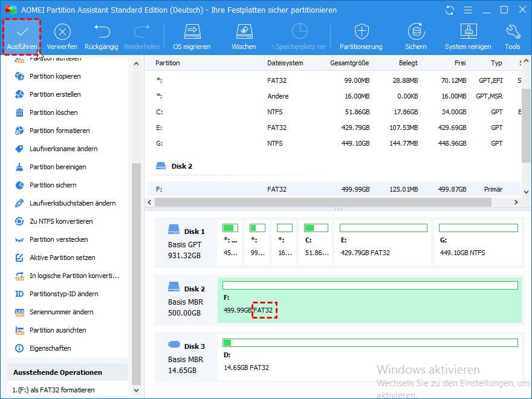
Task: Open Eigenschaften in the sidebar
Action: tap(50, 348)
